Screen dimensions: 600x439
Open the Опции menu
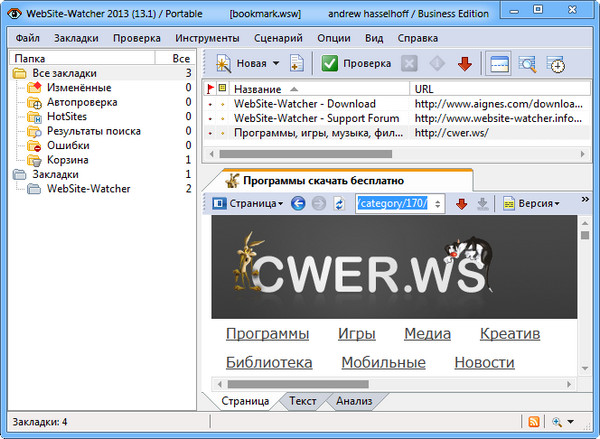[334, 38]
